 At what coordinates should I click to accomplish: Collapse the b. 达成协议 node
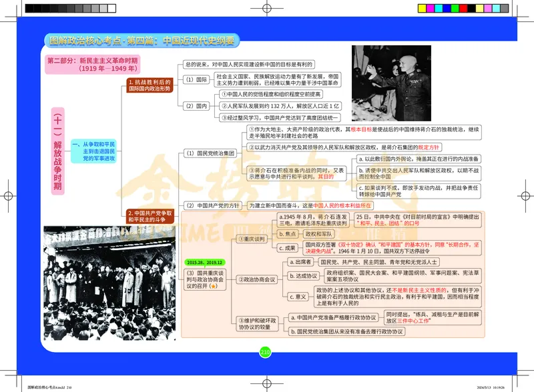click(304, 276)
